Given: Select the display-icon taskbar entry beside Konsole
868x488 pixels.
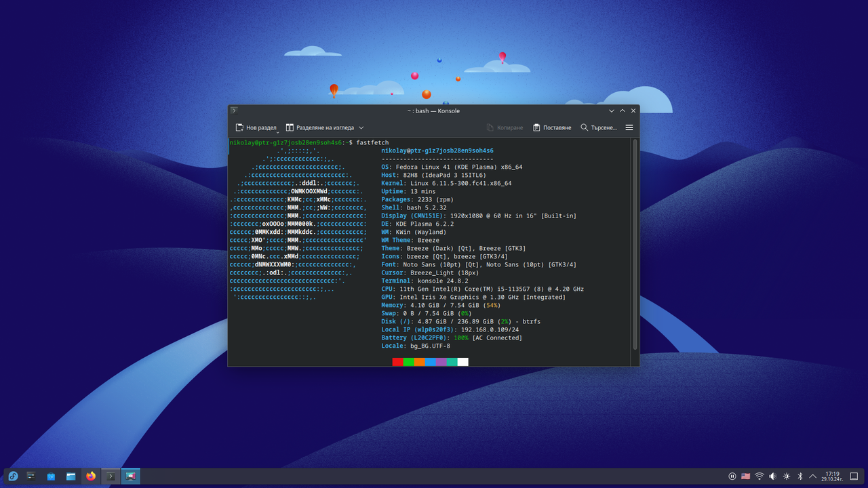Looking at the screenshot, I should [130, 476].
